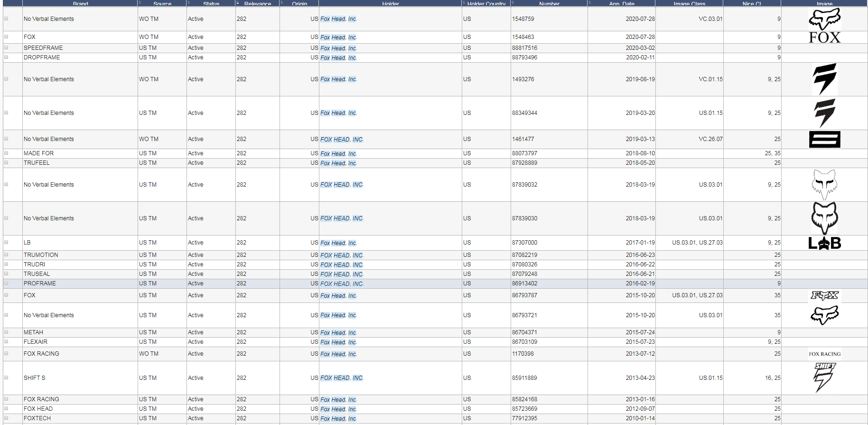Select the SHIFT S row checkbox

point(6,378)
